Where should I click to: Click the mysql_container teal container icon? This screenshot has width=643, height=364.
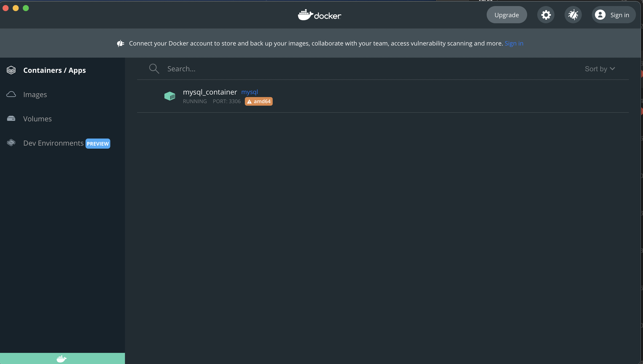[x=170, y=96]
